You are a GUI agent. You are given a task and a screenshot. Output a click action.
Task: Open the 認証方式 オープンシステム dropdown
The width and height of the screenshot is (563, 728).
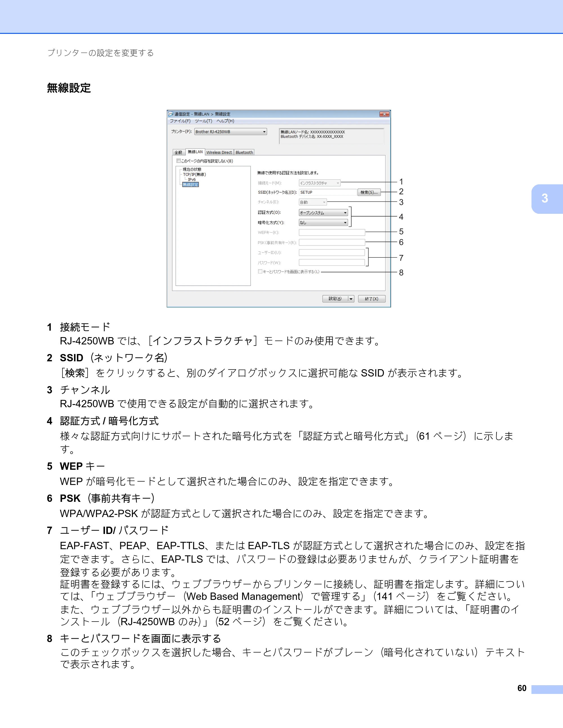(323, 213)
